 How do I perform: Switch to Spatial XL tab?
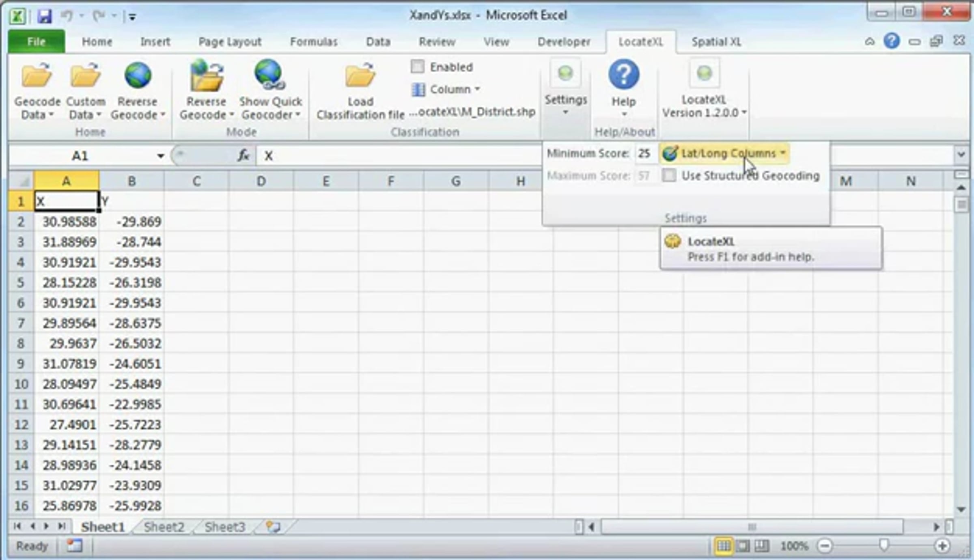[716, 42]
